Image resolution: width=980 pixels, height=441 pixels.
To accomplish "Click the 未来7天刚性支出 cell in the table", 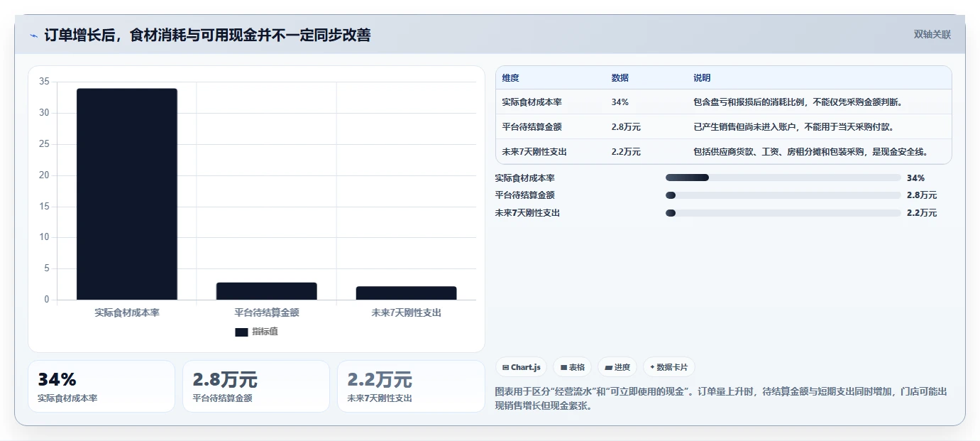I will point(534,152).
